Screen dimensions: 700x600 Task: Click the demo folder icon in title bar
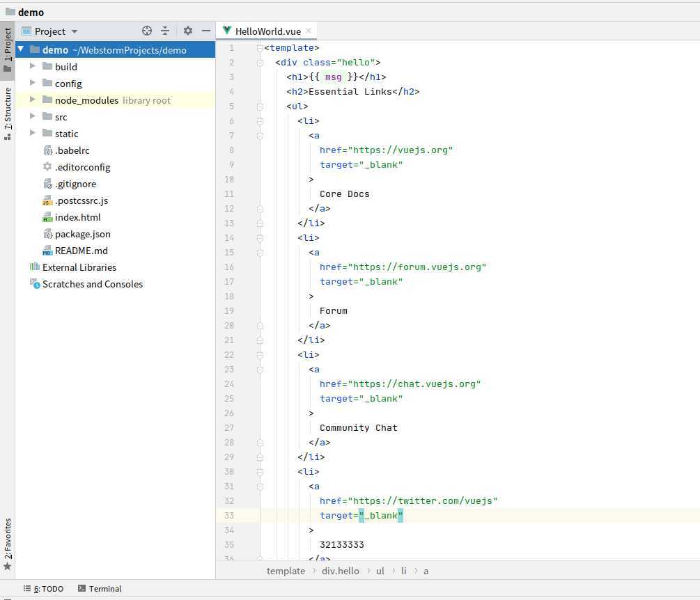coord(10,12)
